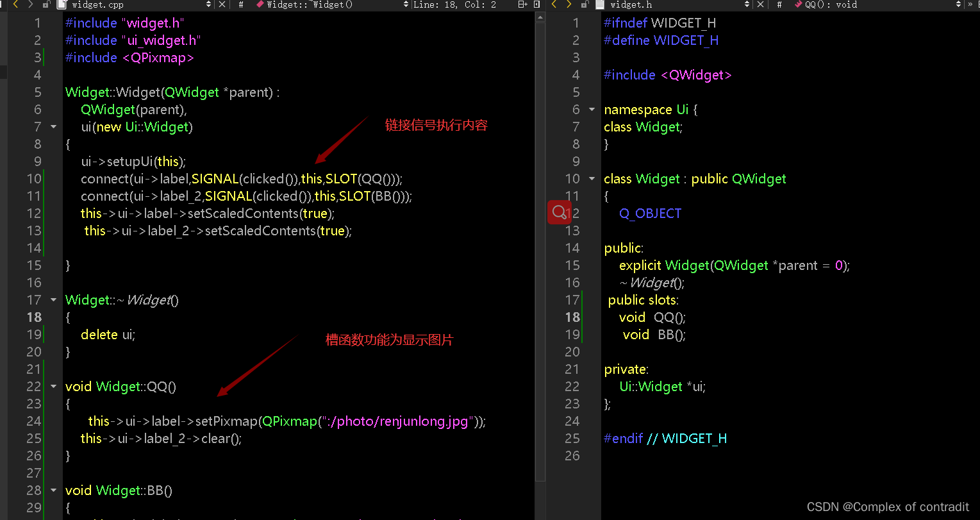Screen dimensions: 980x520
Task: Click the setPixmap renjunlong.jpg line
Action: coord(287,421)
